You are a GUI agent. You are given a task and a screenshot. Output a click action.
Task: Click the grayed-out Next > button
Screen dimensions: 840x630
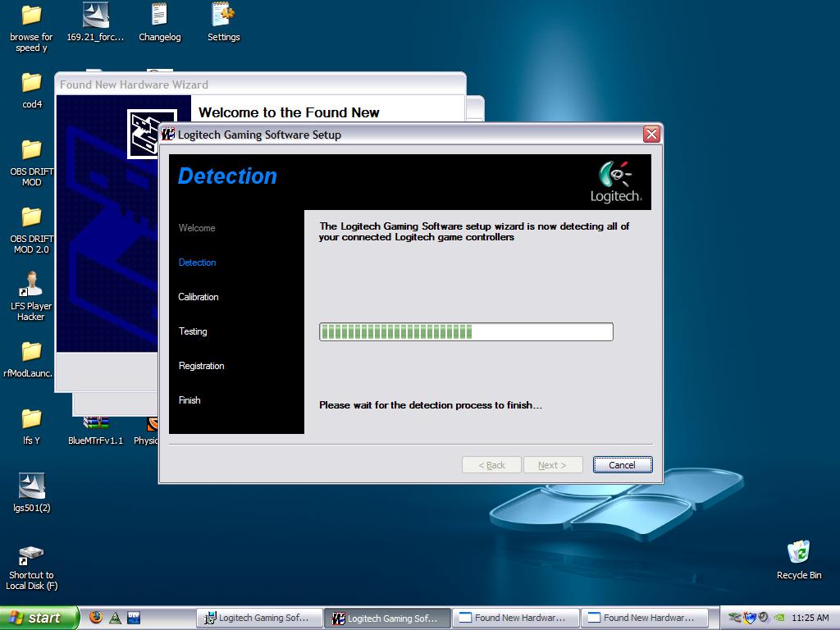pyautogui.click(x=553, y=465)
